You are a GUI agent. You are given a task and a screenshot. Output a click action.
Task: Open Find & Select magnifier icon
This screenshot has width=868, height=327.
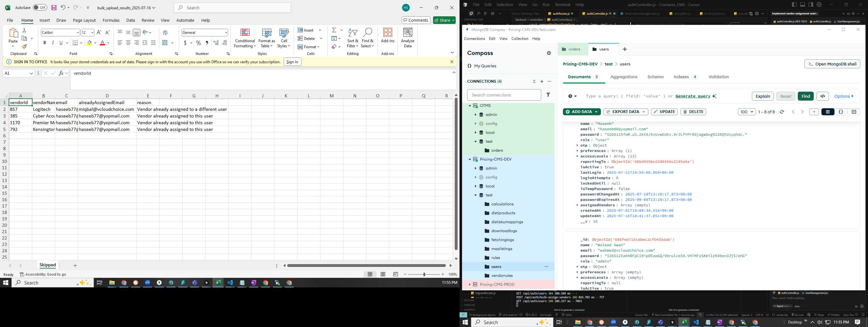[x=367, y=38]
